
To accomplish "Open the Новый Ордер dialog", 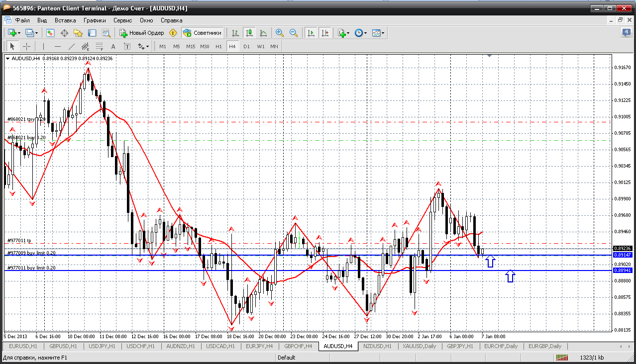I will [142, 33].
